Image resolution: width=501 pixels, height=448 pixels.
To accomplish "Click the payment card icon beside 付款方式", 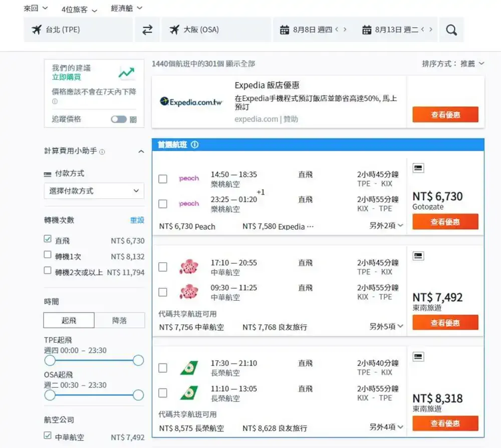I will coord(48,174).
